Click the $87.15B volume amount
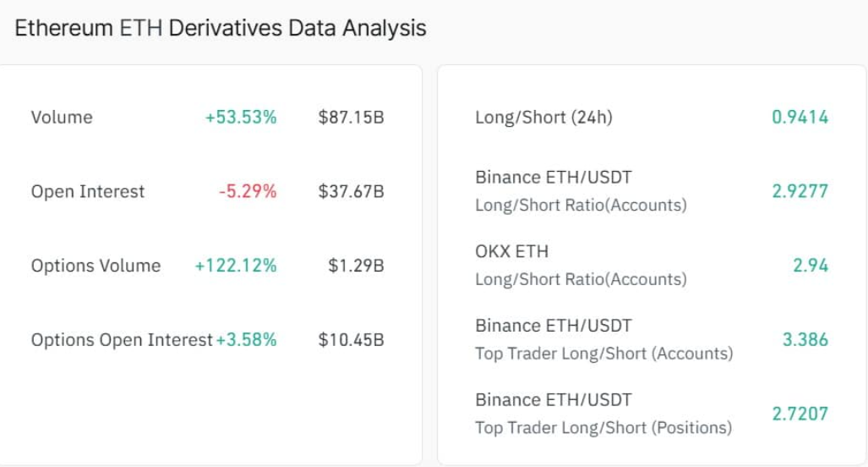868x467 pixels. click(x=351, y=118)
